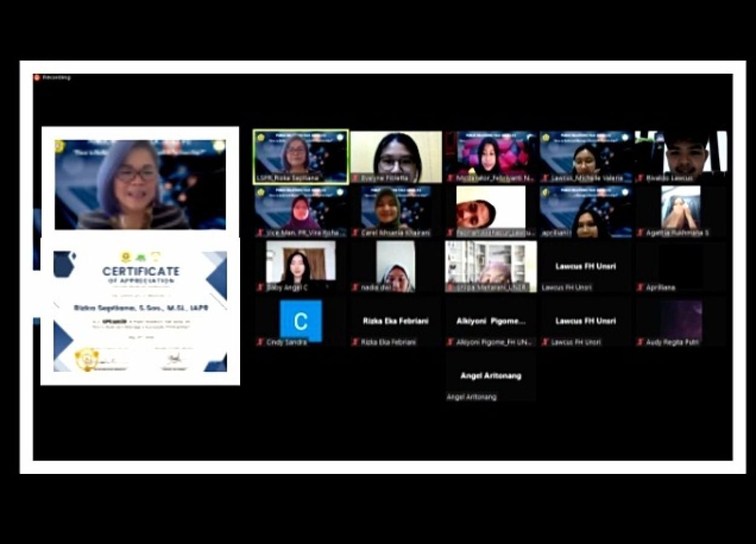Click muted mic icon beside Evelyne Floretta
Image resolution: width=756 pixels, height=544 pixels.
click(356, 178)
